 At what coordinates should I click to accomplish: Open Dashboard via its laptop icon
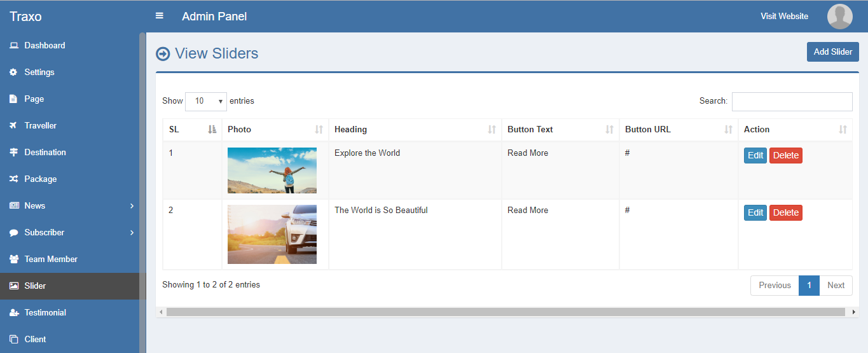[13, 46]
